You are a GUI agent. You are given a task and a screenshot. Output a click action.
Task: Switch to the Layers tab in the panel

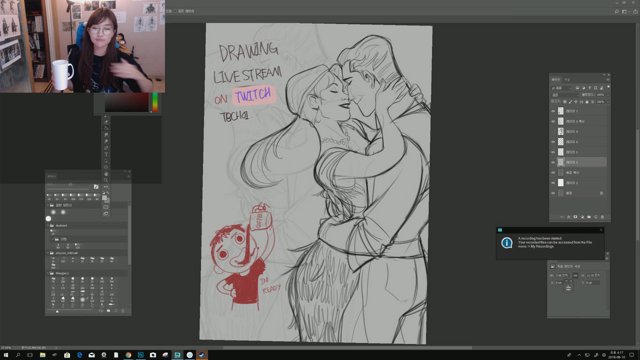[x=556, y=79]
